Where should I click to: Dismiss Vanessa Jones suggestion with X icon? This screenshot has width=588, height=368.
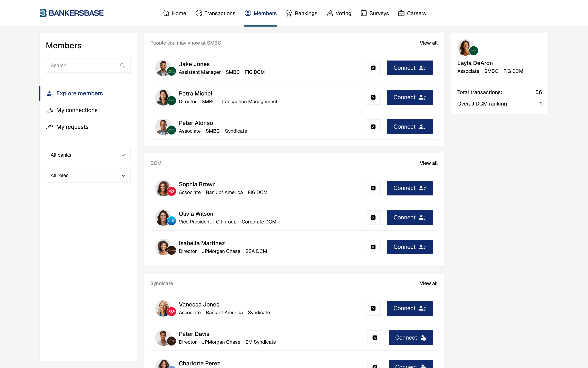373,308
